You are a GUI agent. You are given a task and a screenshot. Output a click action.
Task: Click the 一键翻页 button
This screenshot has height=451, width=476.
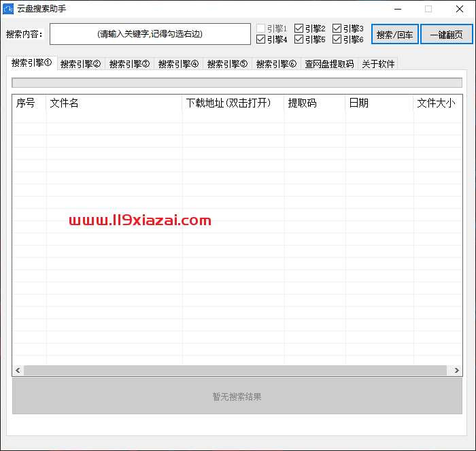click(x=447, y=34)
